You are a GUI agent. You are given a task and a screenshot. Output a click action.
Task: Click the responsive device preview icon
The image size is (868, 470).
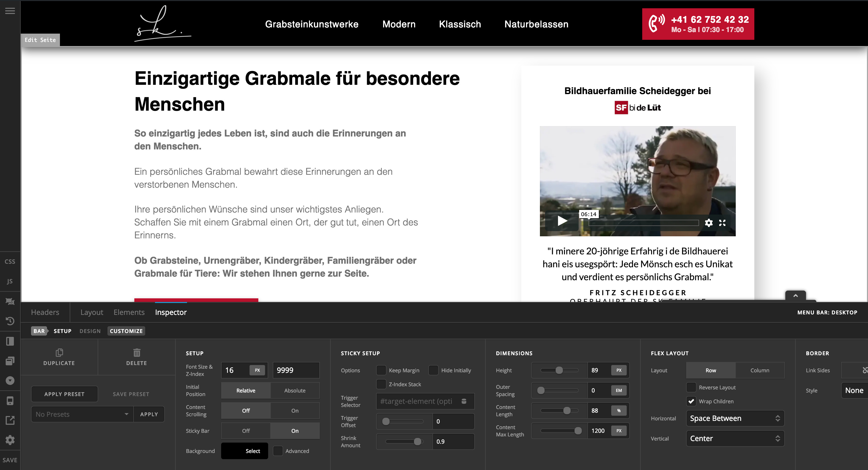[10, 400]
